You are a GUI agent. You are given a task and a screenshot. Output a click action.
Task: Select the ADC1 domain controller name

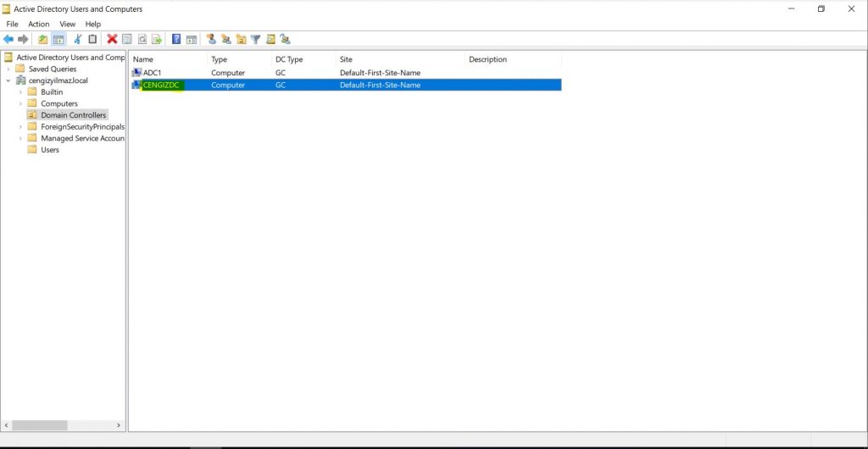point(153,73)
